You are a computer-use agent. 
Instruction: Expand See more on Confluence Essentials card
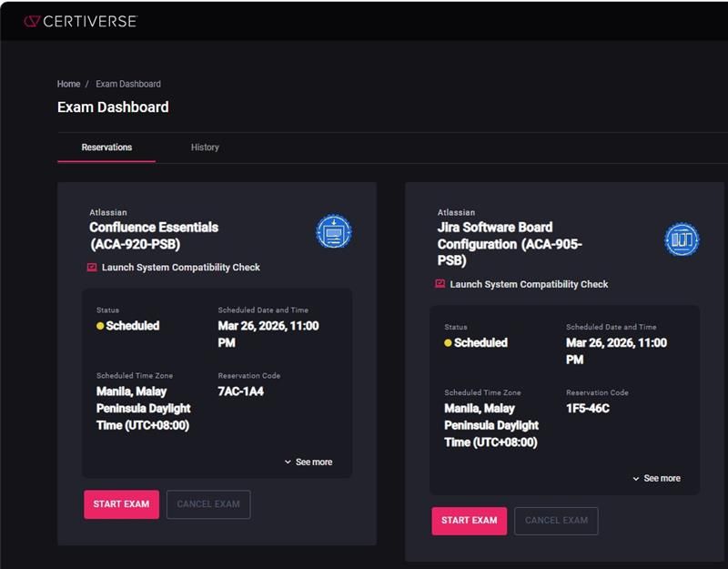pos(308,462)
